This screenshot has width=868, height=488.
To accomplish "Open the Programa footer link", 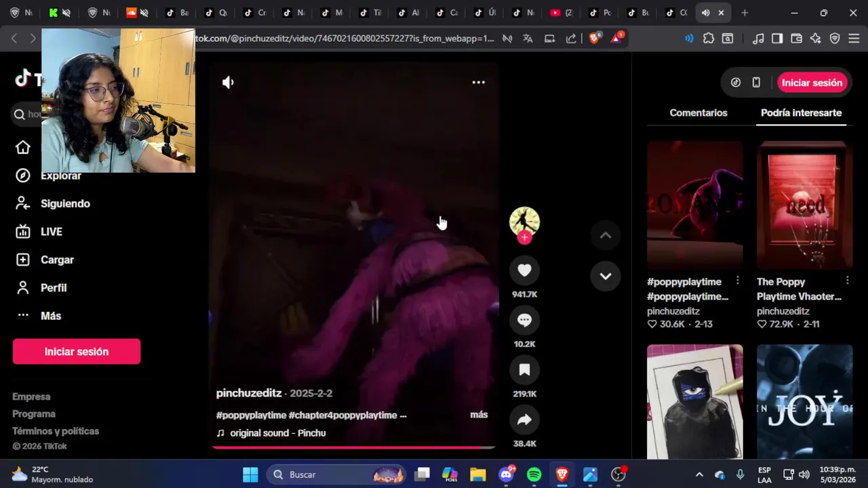I will pos(34,414).
